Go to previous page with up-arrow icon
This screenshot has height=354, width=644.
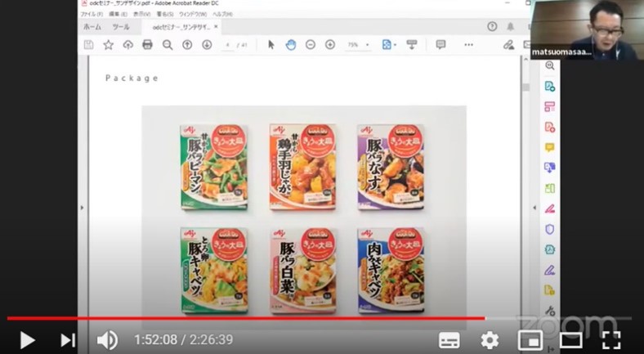(x=187, y=45)
